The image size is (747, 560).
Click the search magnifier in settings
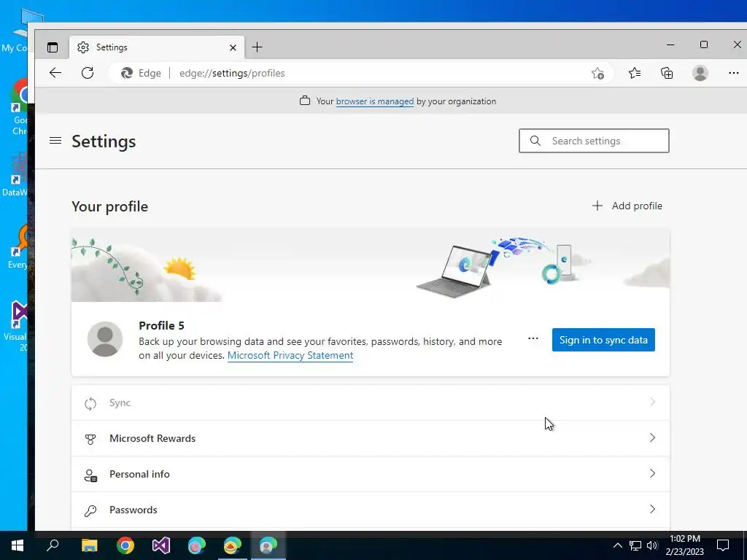coord(535,141)
